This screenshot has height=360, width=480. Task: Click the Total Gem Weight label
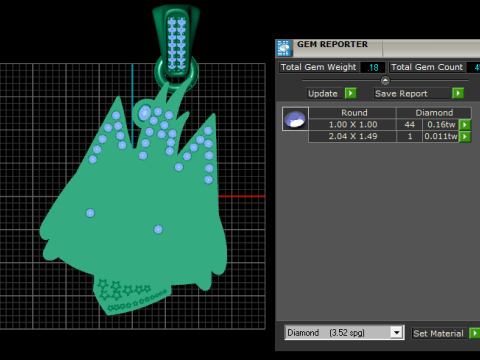coord(318,67)
